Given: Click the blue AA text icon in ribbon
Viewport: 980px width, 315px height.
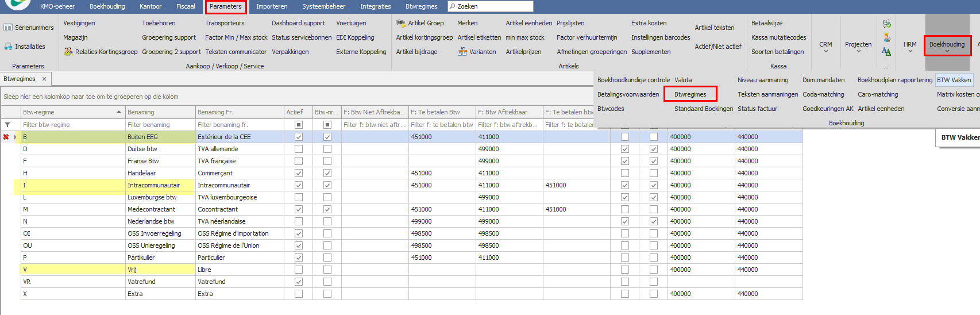Looking at the screenshot, I should coord(886,52).
